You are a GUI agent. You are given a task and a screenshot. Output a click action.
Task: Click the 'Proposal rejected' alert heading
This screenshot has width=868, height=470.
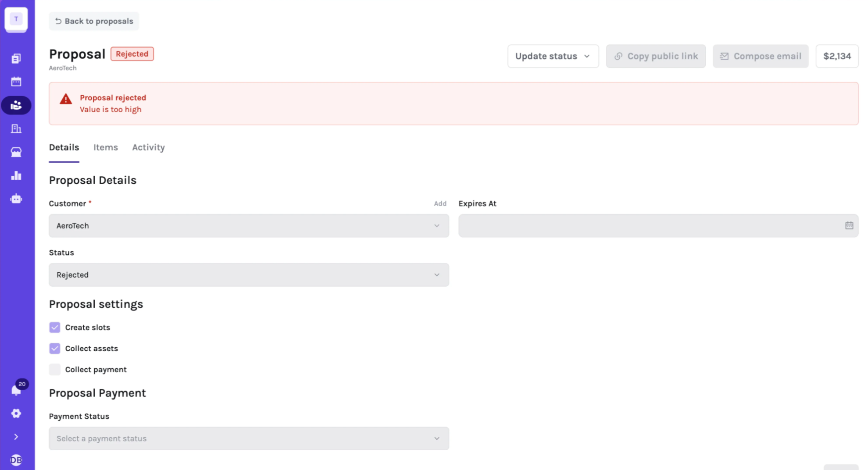[x=113, y=98]
